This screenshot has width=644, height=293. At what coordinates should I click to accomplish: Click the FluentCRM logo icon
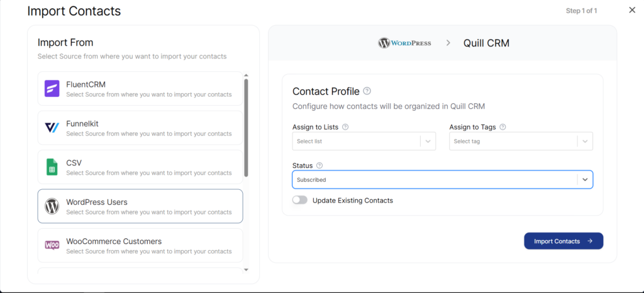pos(52,88)
